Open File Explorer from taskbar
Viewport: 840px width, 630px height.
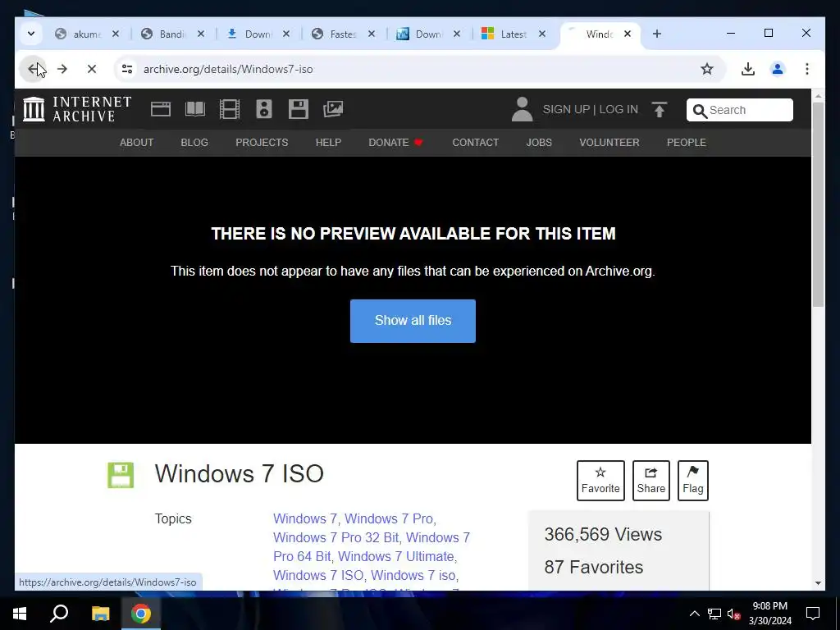tap(100, 614)
